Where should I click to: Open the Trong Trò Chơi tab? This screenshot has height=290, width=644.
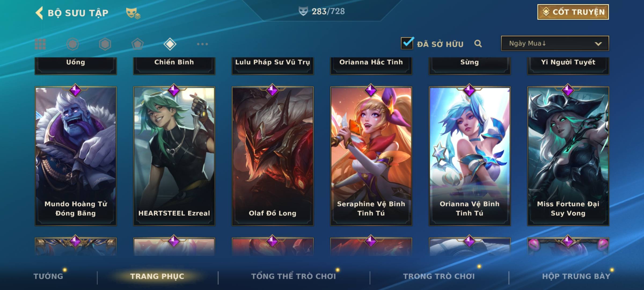[x=439, y=276]
